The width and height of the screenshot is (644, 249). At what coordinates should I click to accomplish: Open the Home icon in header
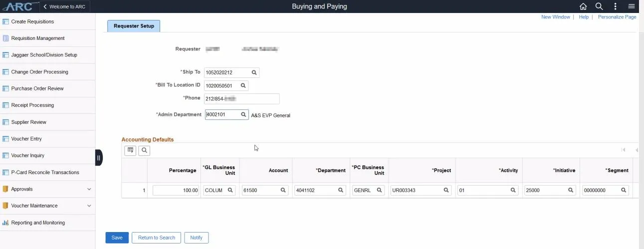[x=583, y=6]
